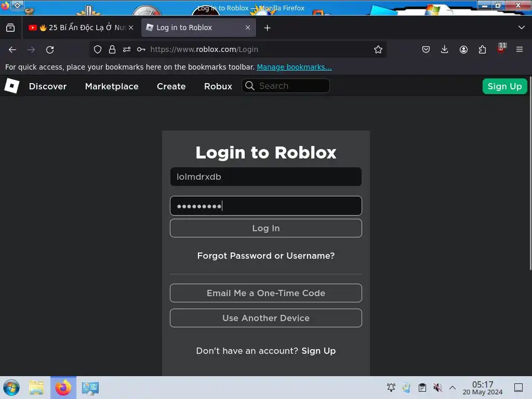Open the extensions puzzle icon
Viewport: 532px width, 399px height.
[482, 49]
